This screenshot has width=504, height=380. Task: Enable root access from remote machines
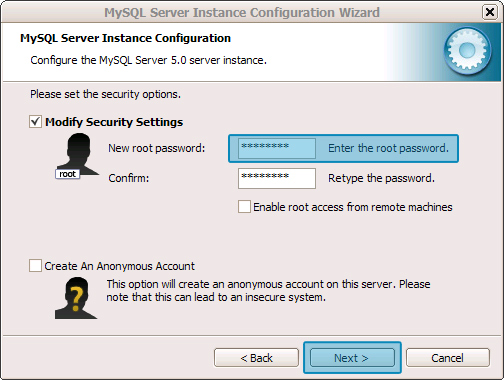point(244,207)
